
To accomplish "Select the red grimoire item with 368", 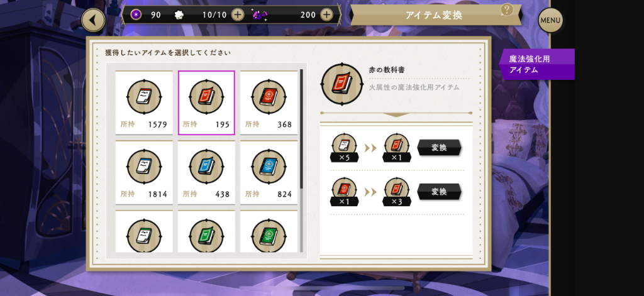I will click(269, 102).
